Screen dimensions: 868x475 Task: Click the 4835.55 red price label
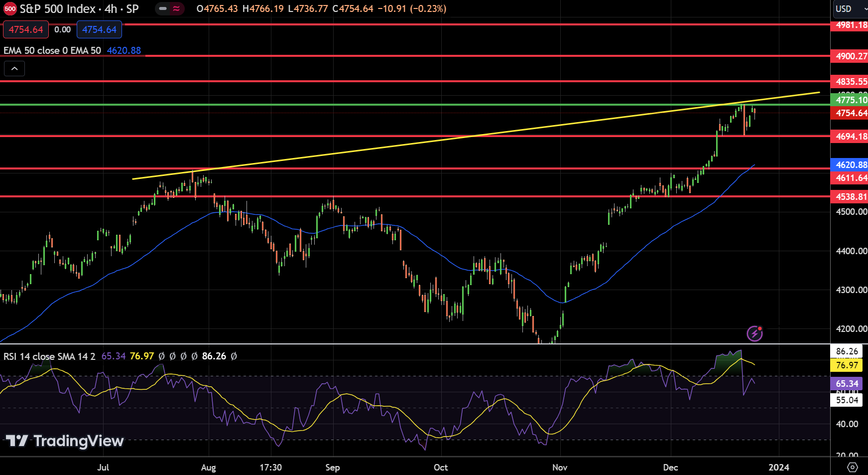tap(849, 81)
